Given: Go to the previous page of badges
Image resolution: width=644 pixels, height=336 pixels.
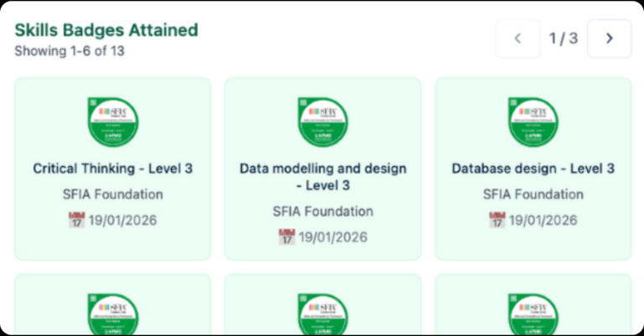Looking at the screenshot, I should tap(517, 39).
